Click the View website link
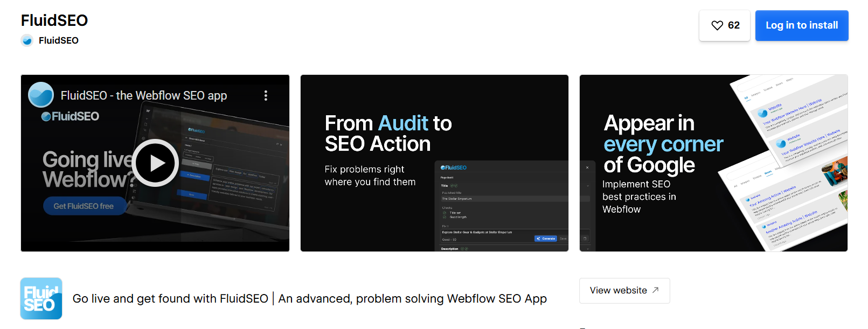Image resolution: width=868 pixels, height=329 pixels. pos(624,291)
